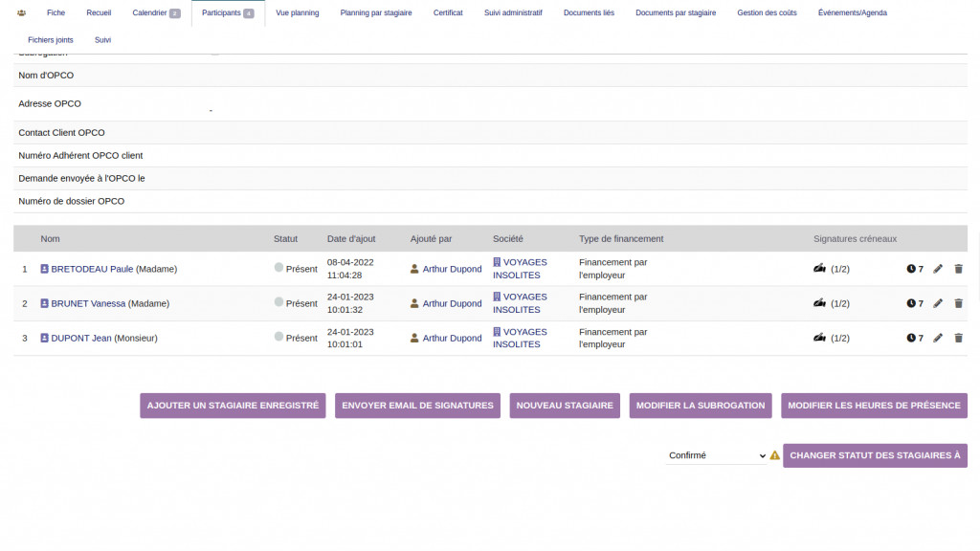
Task: Click Changer statut des stagiaires à button
Action: coord(875,455)
